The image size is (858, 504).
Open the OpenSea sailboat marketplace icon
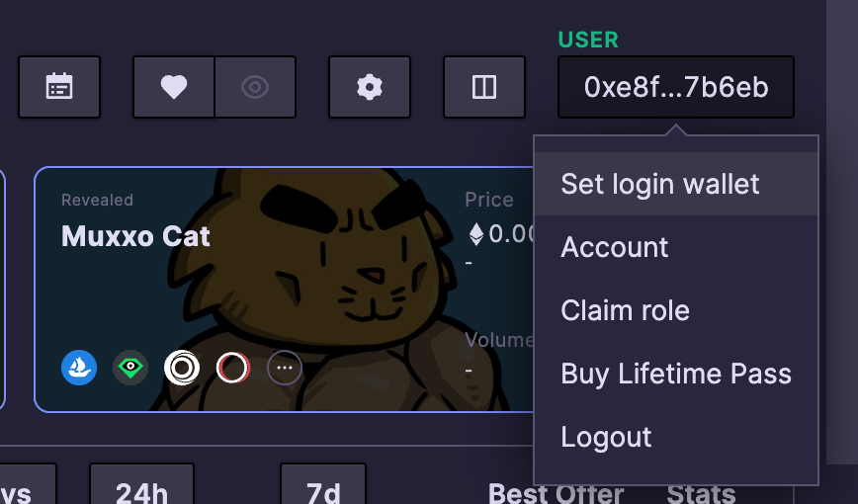coord(79,368)
